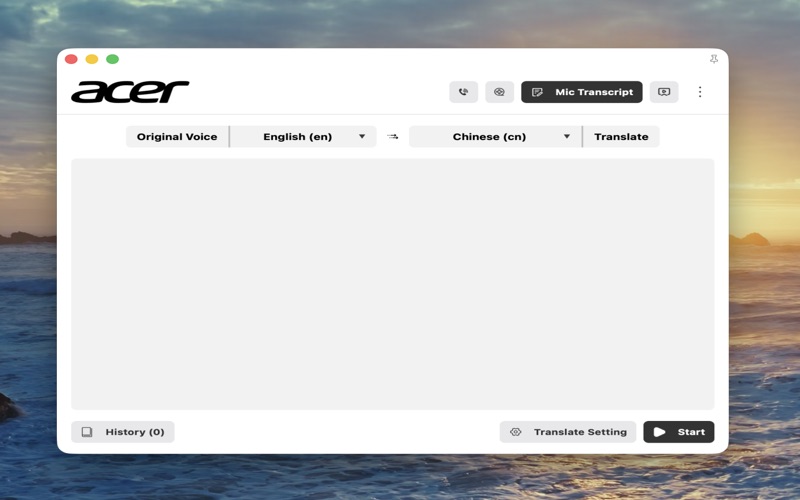Click the audio capture icon beside Mic Transcript
The width and height of the screenshot is (800, 500).
coord(499,92)
